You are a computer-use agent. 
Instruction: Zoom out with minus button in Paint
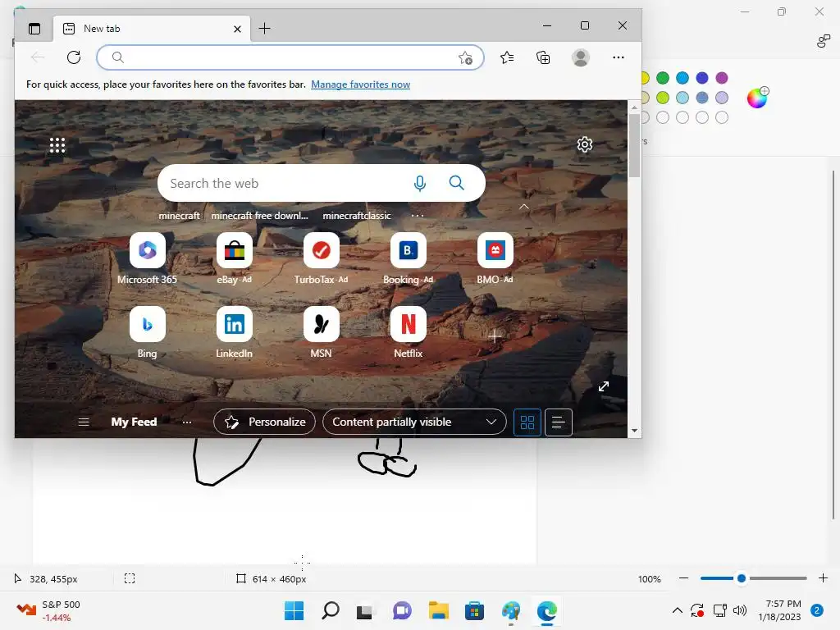[x=683, y=578]
